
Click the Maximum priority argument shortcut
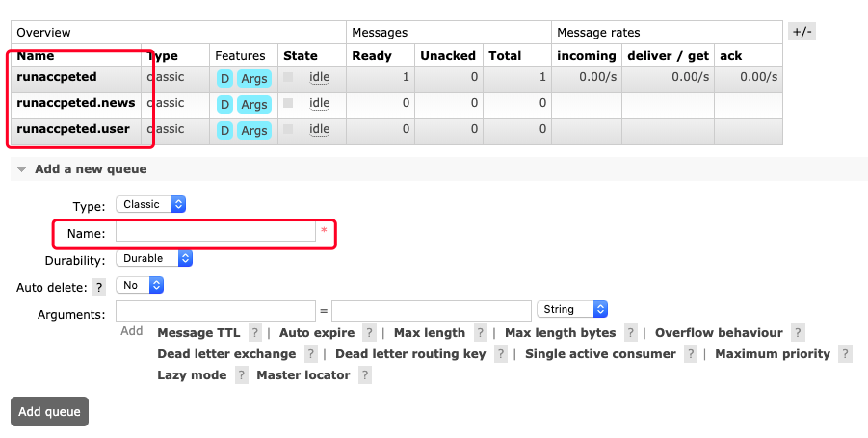773,354
